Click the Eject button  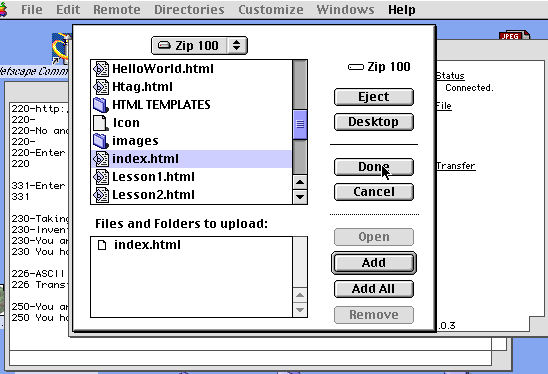[x=374, y=97]
